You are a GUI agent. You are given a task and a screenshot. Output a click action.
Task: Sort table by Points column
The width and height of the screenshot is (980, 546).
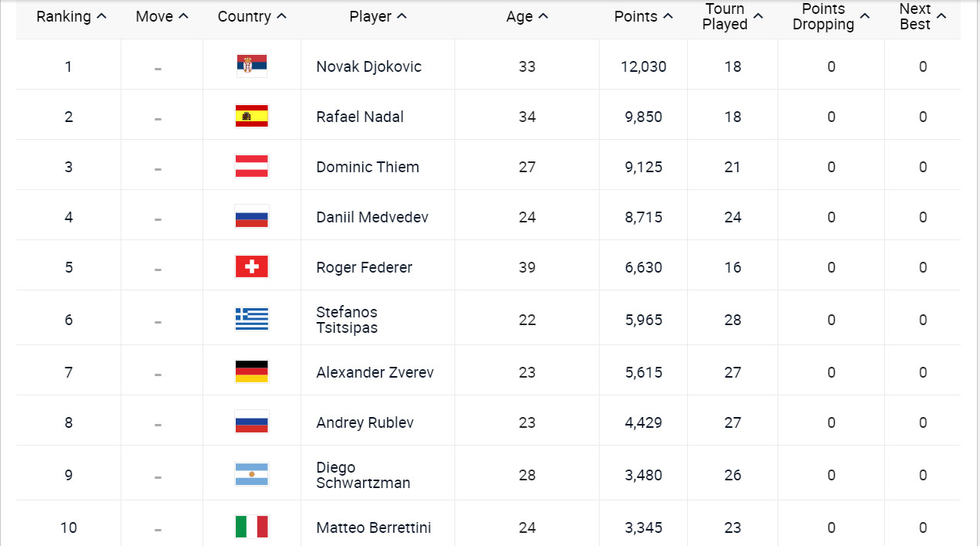point(643,17)
